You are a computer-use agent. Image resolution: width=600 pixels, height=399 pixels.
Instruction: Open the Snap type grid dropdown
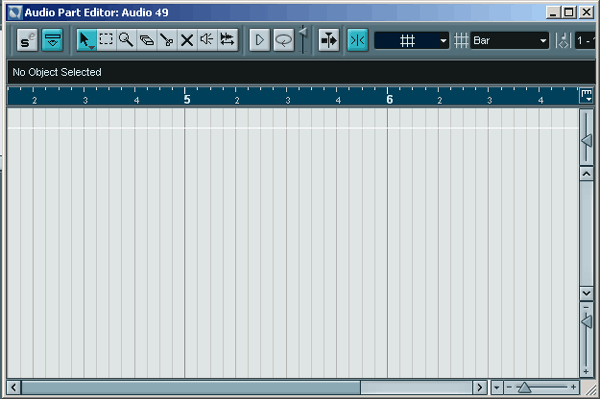tap(411, 41)
